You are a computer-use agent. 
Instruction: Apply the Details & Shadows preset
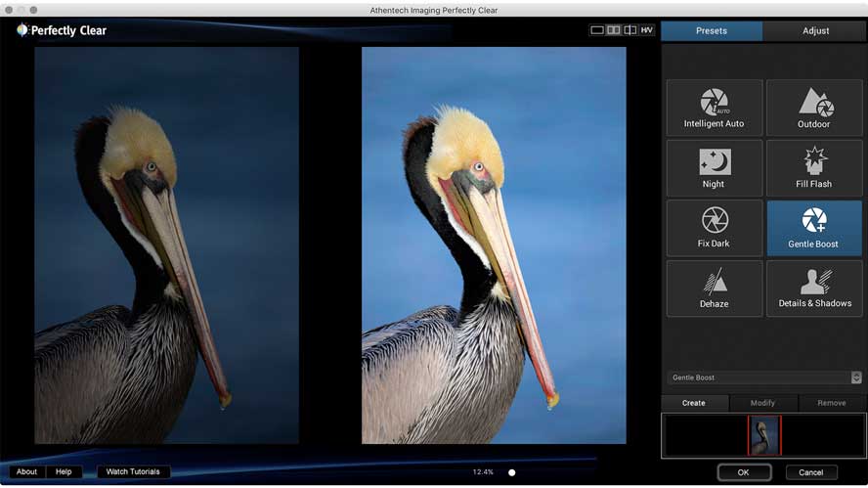coord(813,288)
